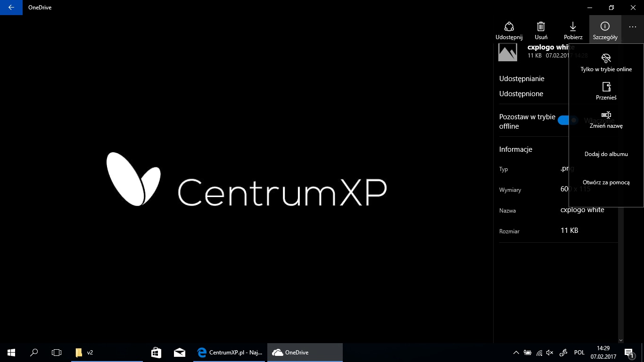Click the details pane scroll down arrow

620,340
